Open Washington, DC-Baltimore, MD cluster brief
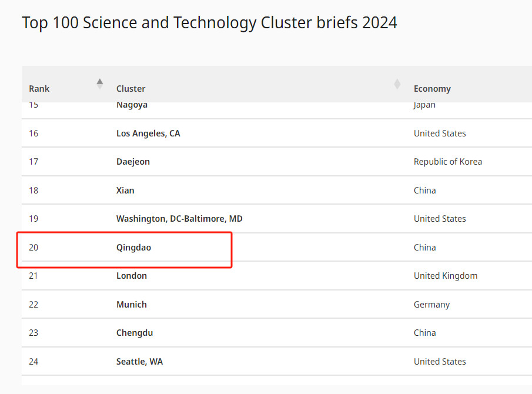The width and height of the screenshot is (532, 394). point(179,219)
